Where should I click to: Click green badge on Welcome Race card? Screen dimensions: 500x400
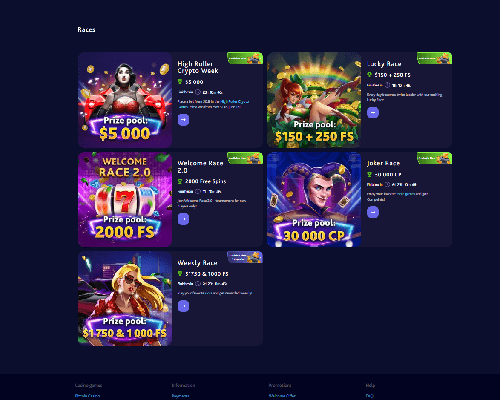pyautogui.click(x=245, y=158)
